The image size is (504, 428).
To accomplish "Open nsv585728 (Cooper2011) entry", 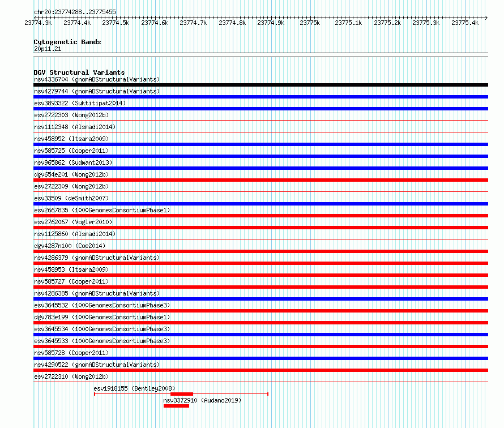I will tap(71, 353).
